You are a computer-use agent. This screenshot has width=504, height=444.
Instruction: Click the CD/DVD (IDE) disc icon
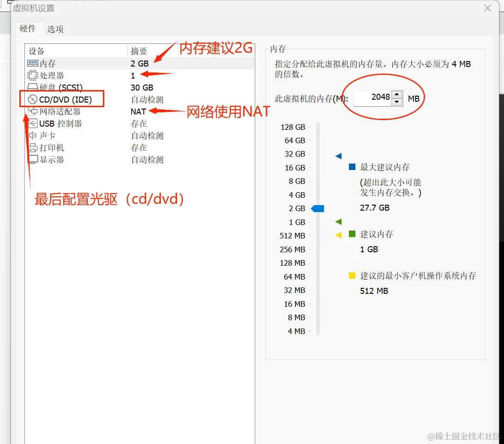coord(32,99)
